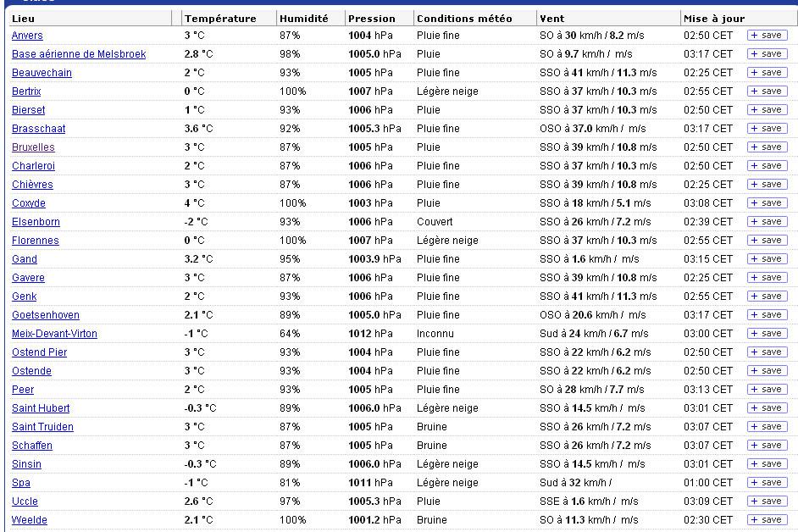Save the Sinsin weather entry
The height and width of the screenshot is (532, 798).
[x=767, y=464]
